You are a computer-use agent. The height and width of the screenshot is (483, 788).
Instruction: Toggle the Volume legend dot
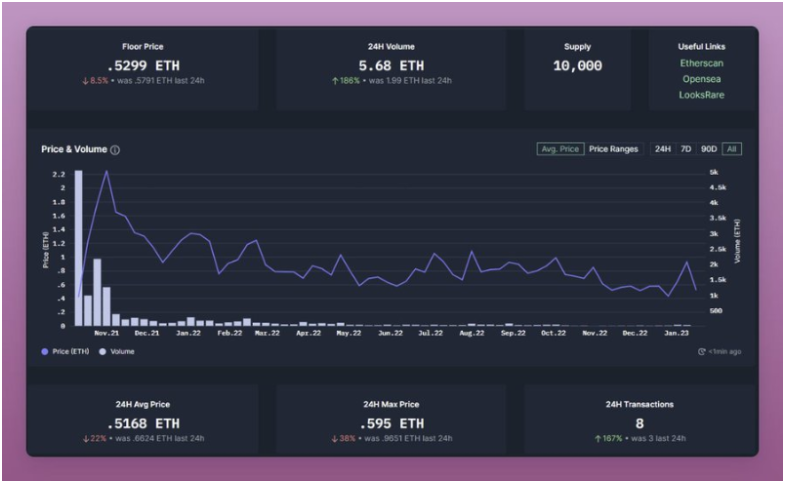point(103,352)
